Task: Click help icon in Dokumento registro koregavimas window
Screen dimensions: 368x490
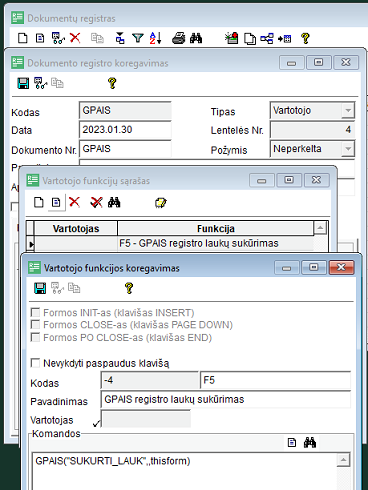Action: coord(112,83)
